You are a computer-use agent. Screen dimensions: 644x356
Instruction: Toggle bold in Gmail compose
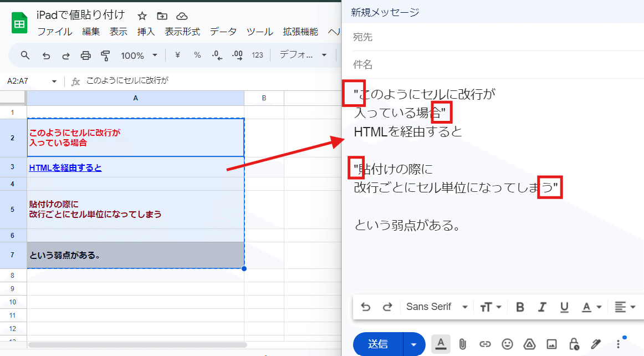click(520, 307)
